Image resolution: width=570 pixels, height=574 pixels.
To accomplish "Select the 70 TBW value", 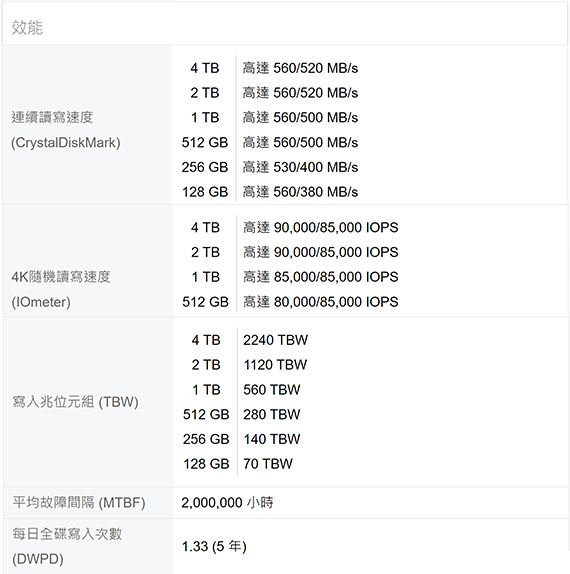I will pos(268,464).
